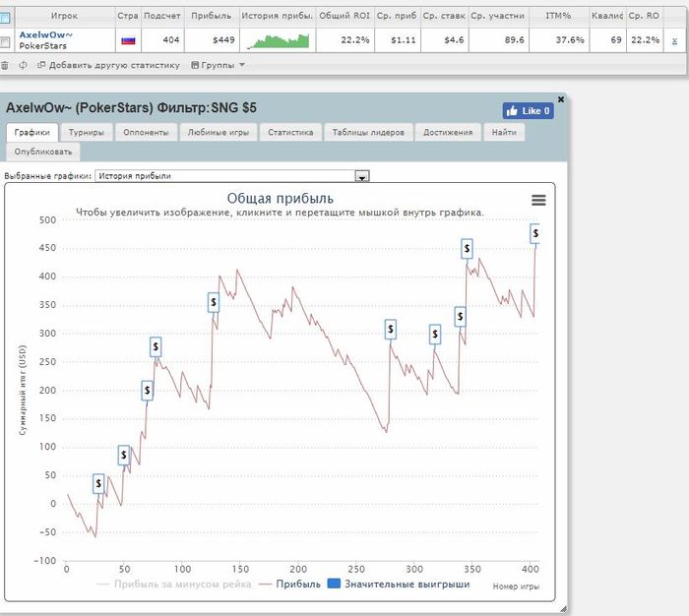
Task: Click the 404 games count cell
Action: (162, 40)
